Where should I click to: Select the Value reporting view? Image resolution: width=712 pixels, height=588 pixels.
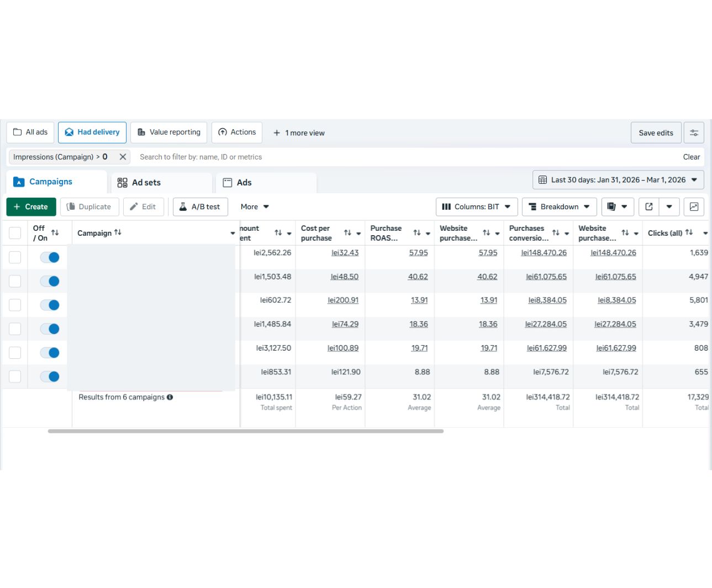169,132
